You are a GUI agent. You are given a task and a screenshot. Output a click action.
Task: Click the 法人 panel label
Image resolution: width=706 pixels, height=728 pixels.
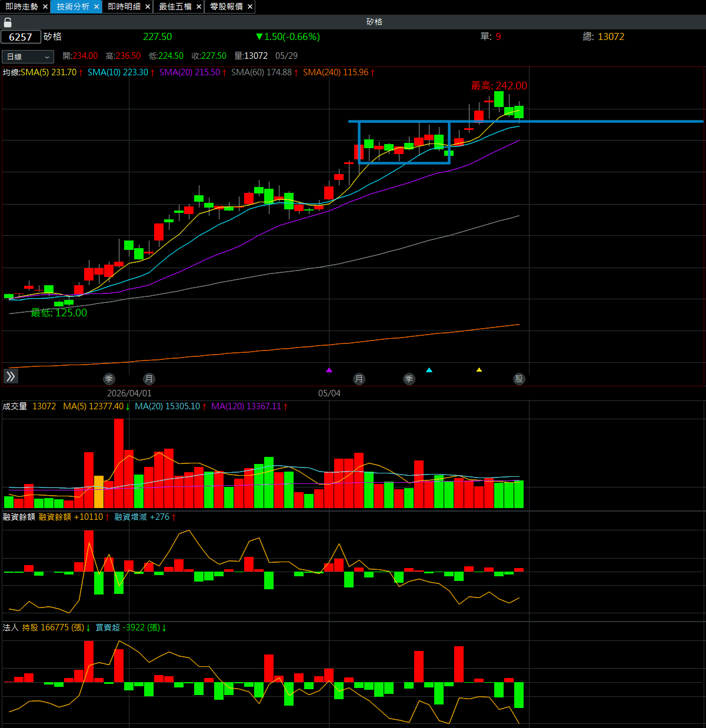point(11,627)
